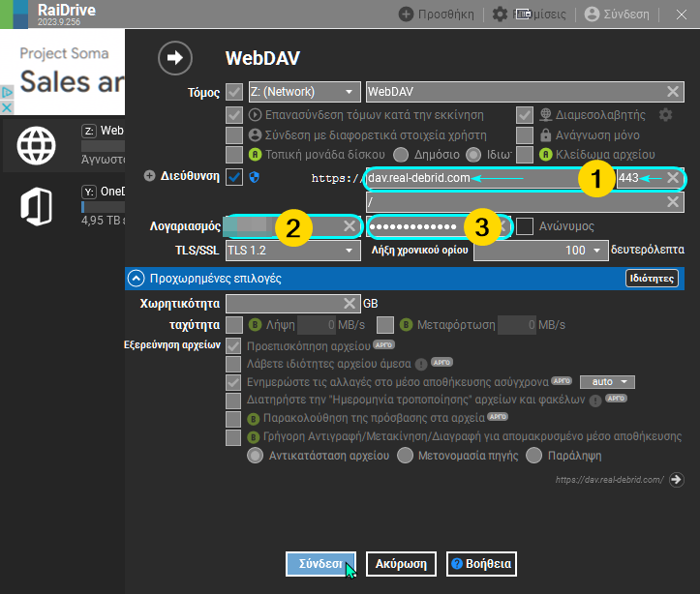Click the password field with dots
700x594 pixels.
tap(438, 226)
